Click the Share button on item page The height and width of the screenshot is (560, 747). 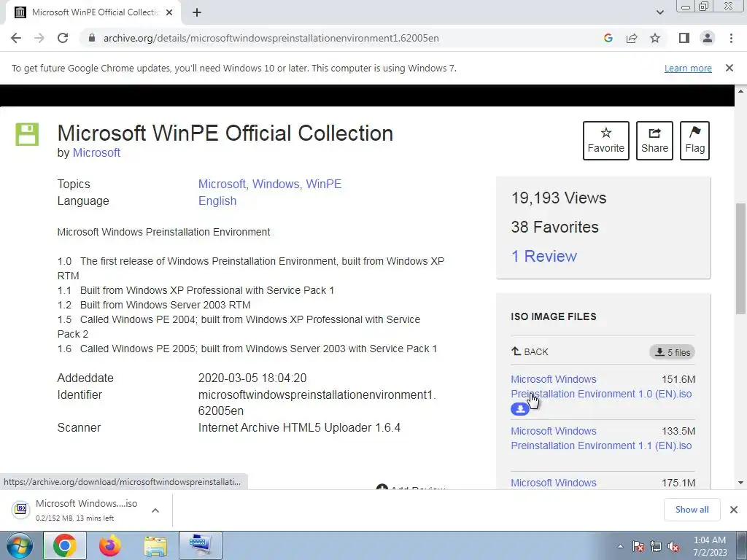[654, 141]
